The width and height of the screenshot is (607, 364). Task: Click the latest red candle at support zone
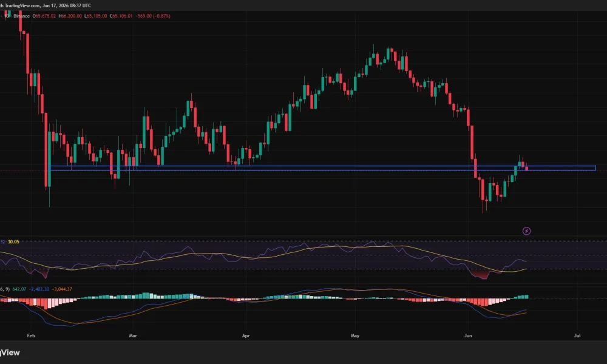pyautogui.click(x=526, y=168)
